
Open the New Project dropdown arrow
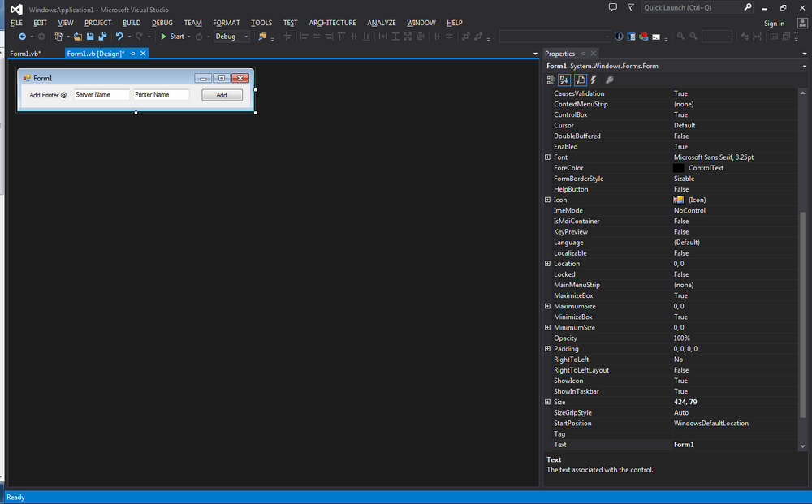pyautogui.click(x=68, y=37)
